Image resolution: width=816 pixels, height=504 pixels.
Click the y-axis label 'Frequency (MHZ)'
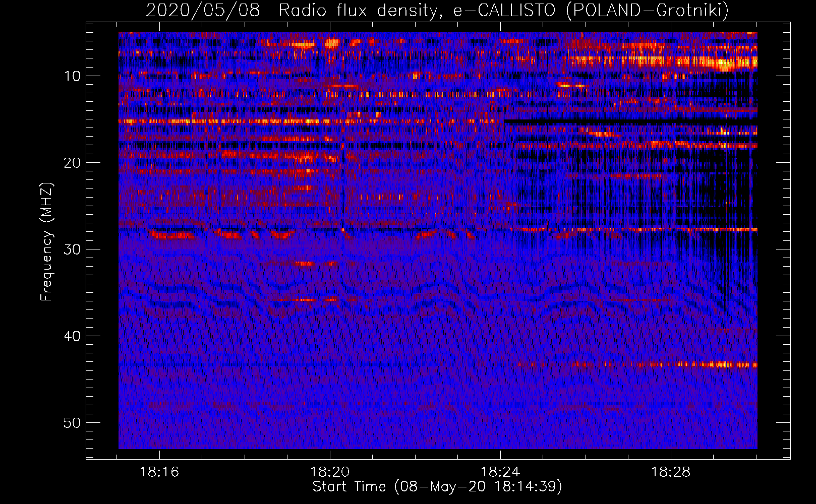(46, 242)
